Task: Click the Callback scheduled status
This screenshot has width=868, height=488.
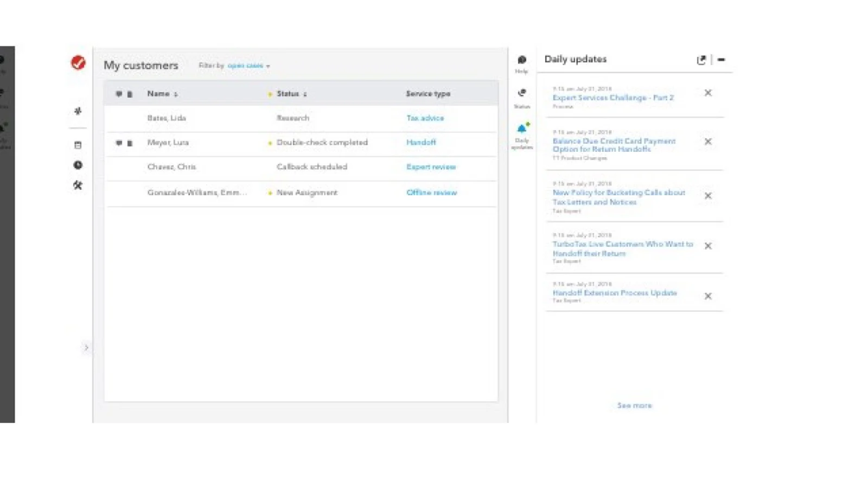Action: click(312, 167)
